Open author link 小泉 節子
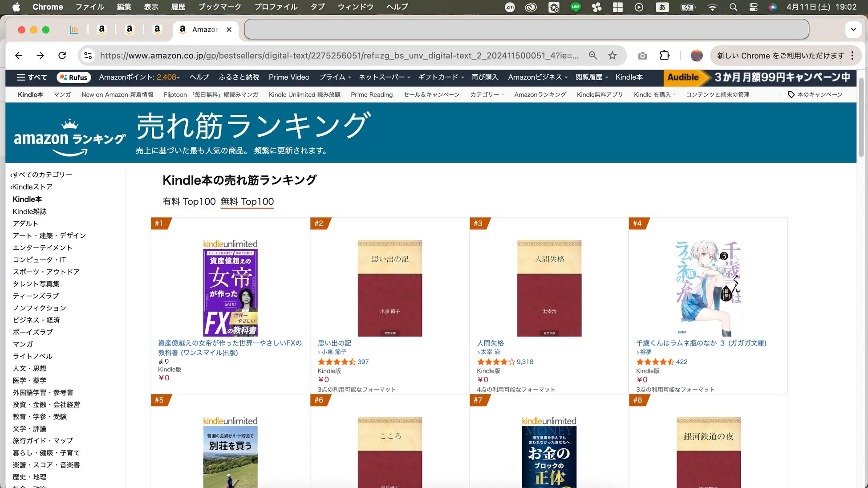 point(334,352)
